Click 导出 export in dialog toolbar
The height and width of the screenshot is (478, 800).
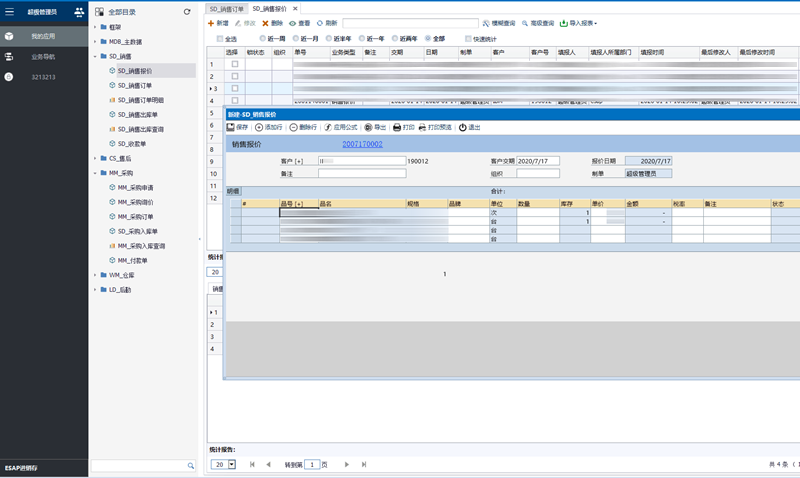(x=375, y=127)
